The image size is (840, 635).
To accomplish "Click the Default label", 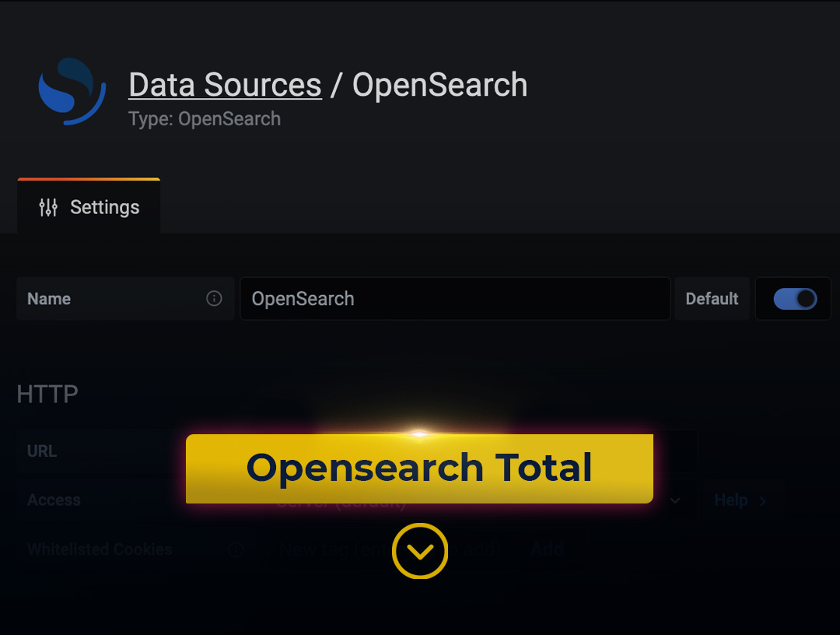I will coord(712,299).
